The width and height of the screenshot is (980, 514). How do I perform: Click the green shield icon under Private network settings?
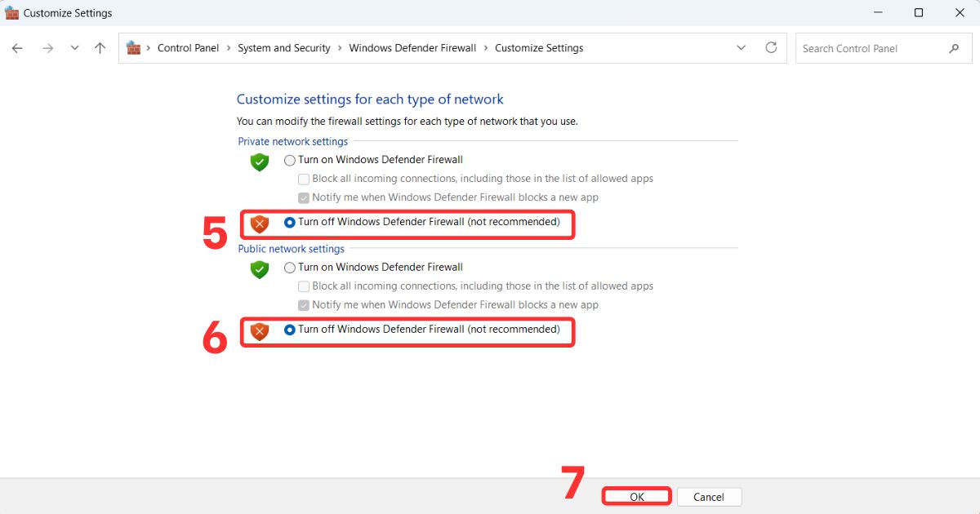point(259,162)
